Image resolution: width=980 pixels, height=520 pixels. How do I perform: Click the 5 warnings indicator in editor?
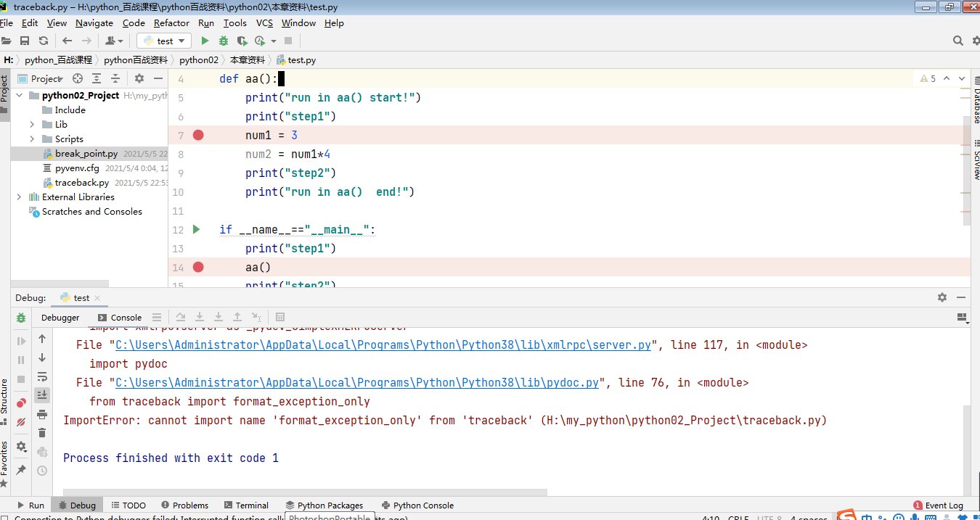(928, 78)
